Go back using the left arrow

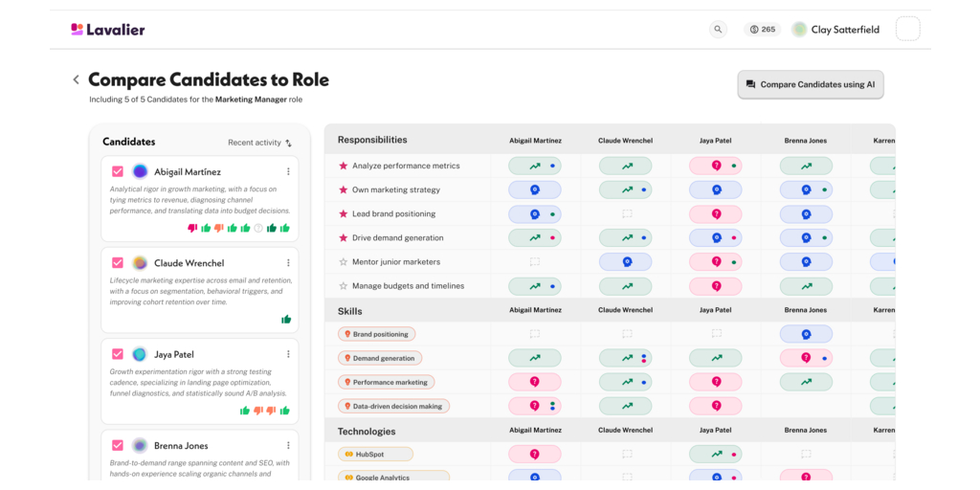click(77, 79)
